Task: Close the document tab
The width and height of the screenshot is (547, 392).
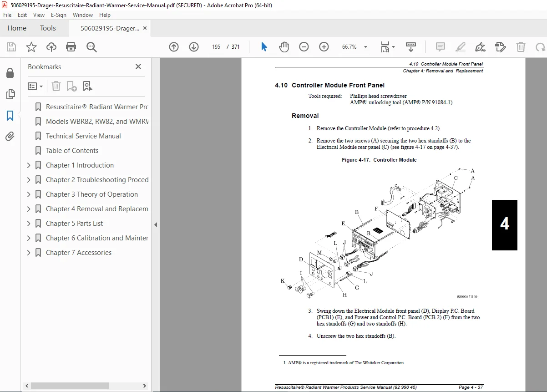Action: 145,28
